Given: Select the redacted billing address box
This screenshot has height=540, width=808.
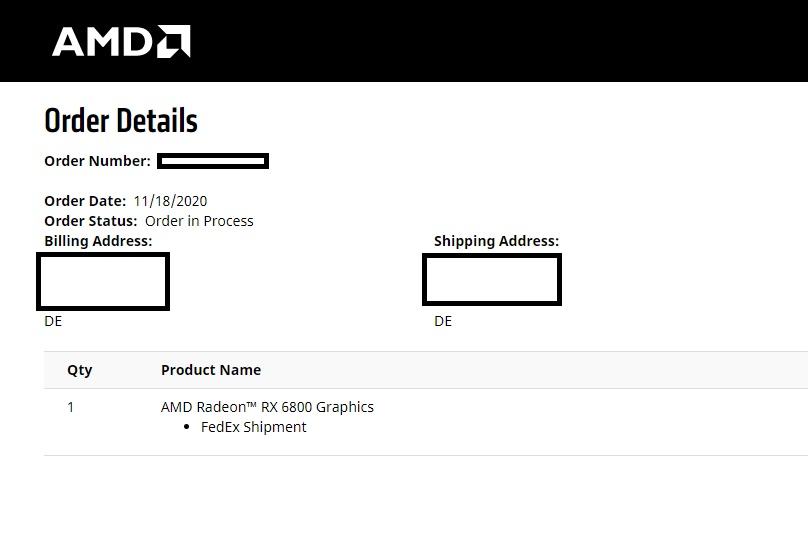Looking at the screenshot, I should click(x=103, y=281).
